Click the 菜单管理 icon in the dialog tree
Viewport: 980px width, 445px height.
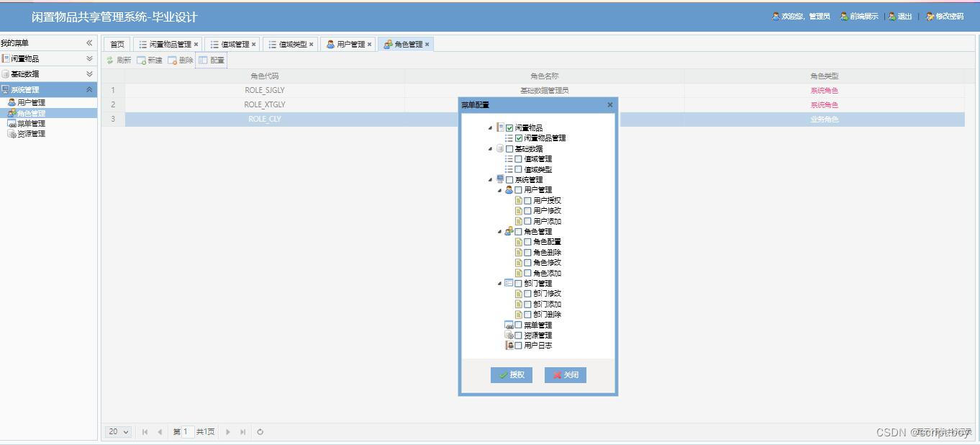pyautogui.click(x=509, y=325)
